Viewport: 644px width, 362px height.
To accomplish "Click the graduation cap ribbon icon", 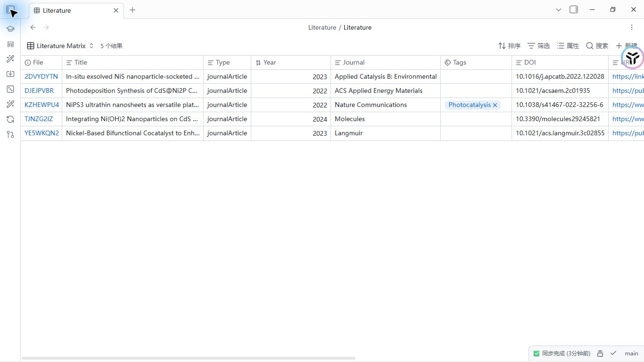I will click(x=10, y=29).
